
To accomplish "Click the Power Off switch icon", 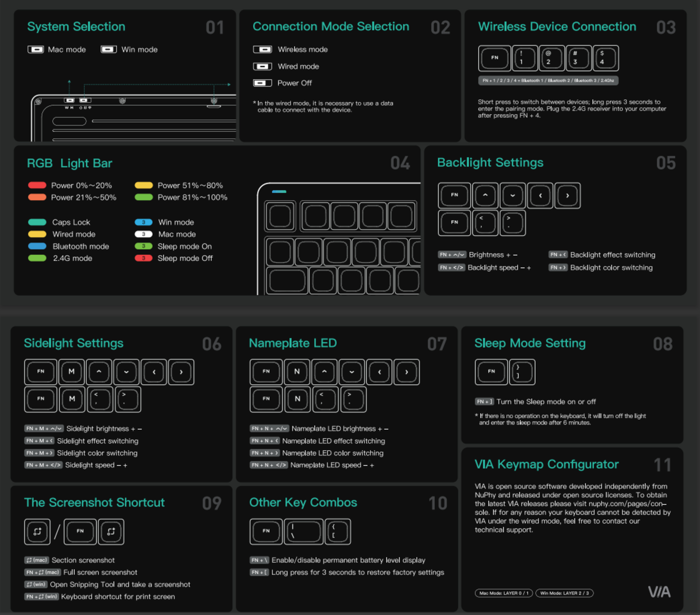I will [x=262, y=83].
